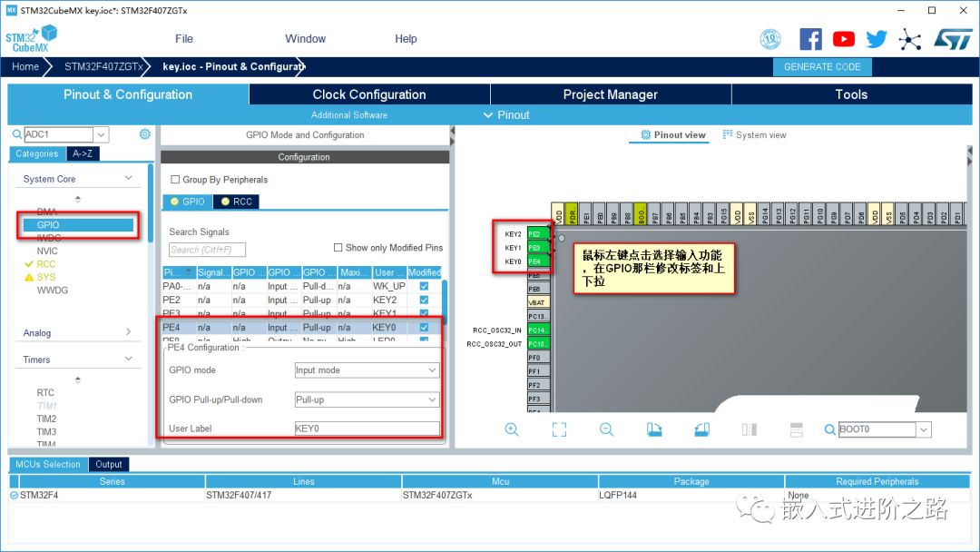Toggle Modified checkbox in the WK_UP row
This screenshot has height=552, width=980.
click(x=425, y=286)
